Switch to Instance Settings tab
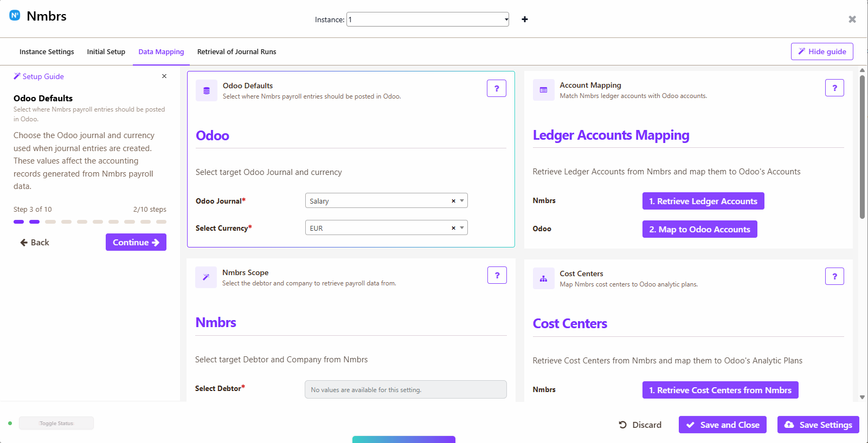Viewport: 868px width, 443px height. pos(47,52)
